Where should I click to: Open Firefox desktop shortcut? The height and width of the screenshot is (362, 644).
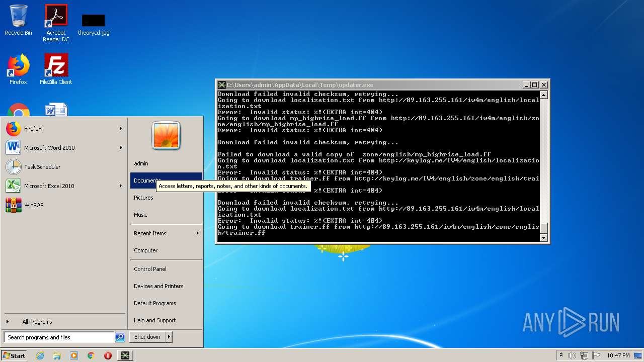[x=18, y=69]
